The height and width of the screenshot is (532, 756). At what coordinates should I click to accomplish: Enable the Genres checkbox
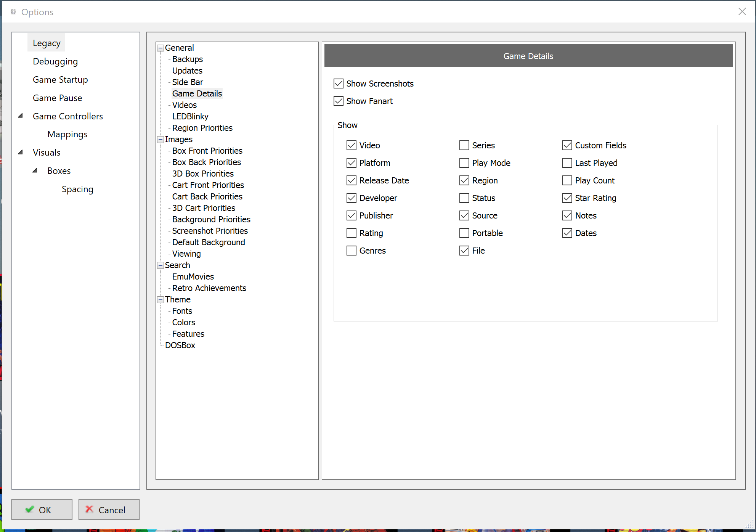[352, 251]
